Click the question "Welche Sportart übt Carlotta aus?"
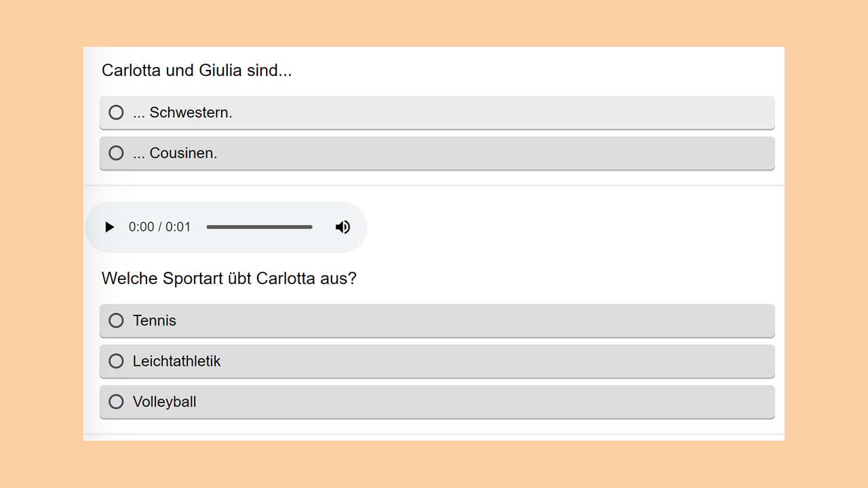This screenshot has width=868, height=488. tap(229, 279)
